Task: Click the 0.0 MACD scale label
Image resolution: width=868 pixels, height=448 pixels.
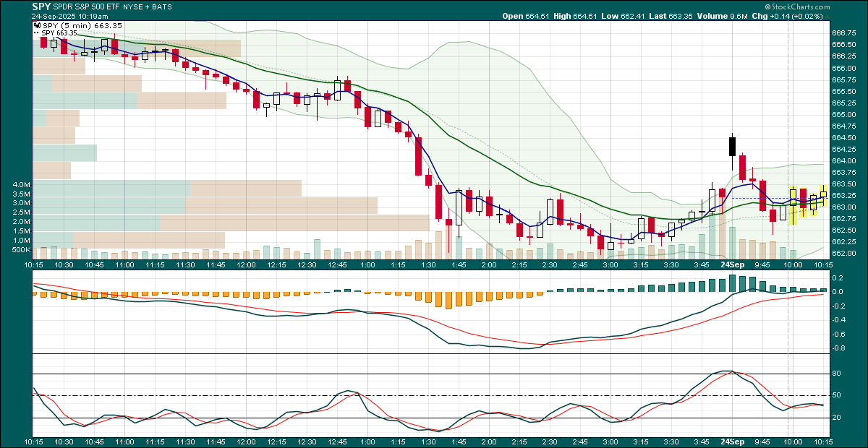Action: coord(837,292)
